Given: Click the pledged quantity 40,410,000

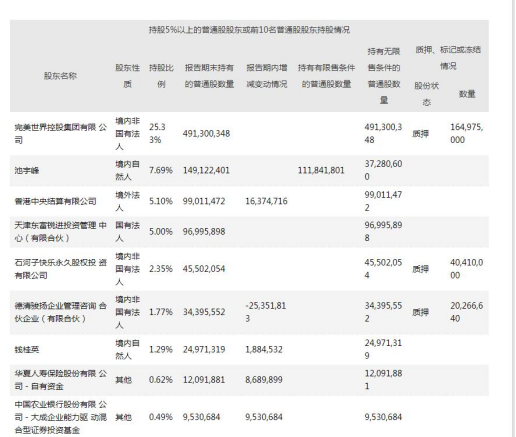Looking at the screenshot, I should click(x=467, y=269).
